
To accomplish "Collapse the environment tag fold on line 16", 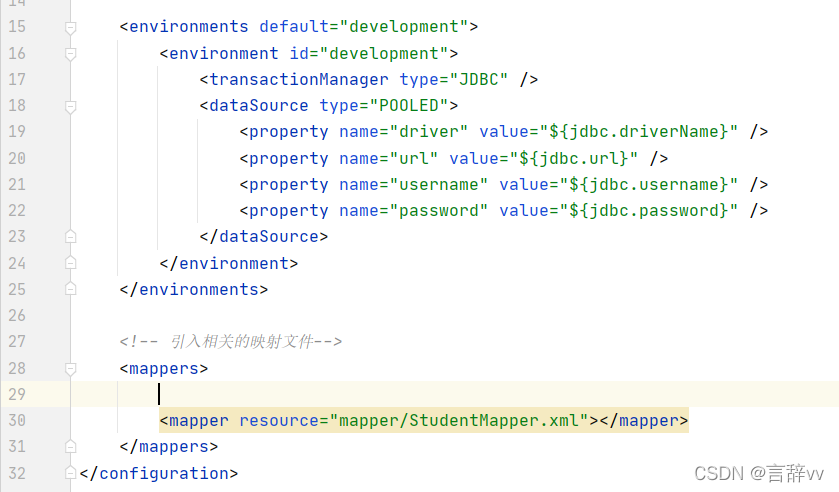I will 70,54.
